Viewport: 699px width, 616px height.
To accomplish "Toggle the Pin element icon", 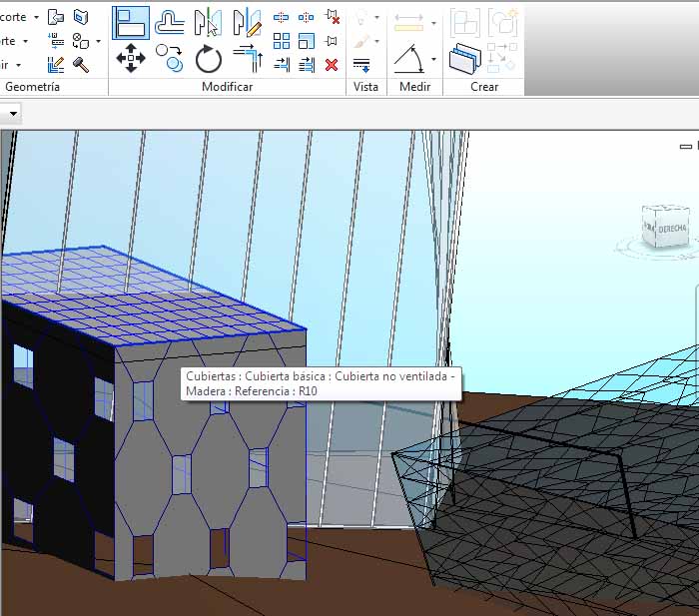I will click(x=332, y=41).
